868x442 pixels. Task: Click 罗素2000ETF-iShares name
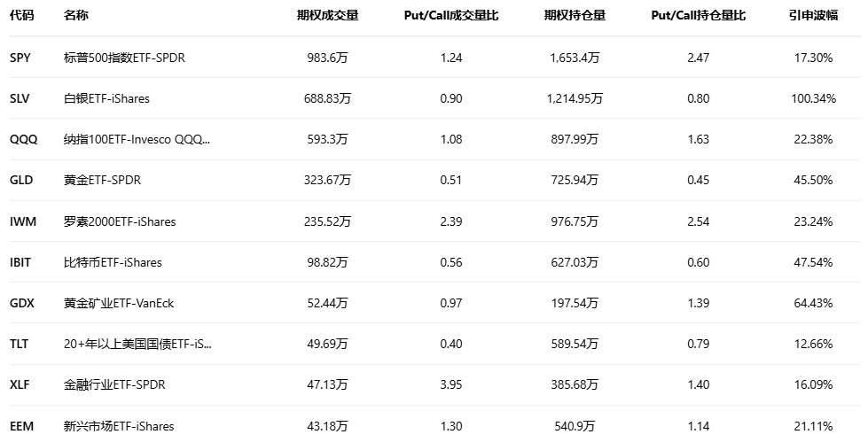click(120, 221)
